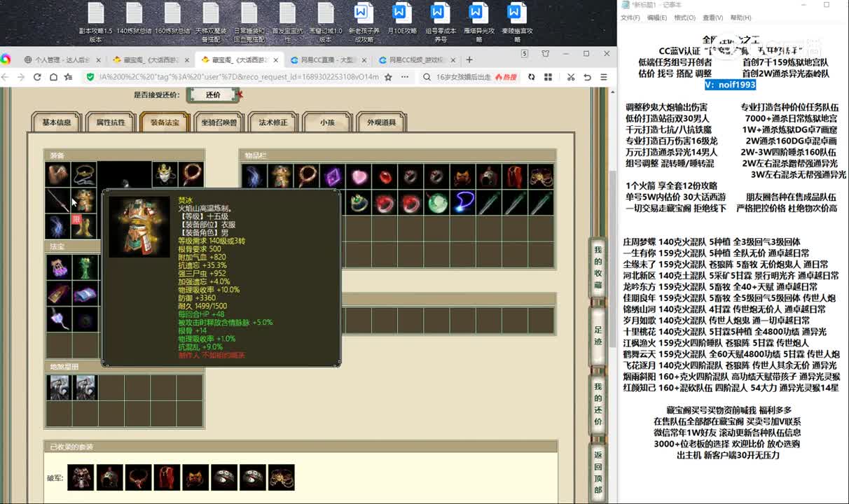This screenshot has width=849, height=504.
Task: Select the green vase item in 法宝
Action: pos(84,267)
